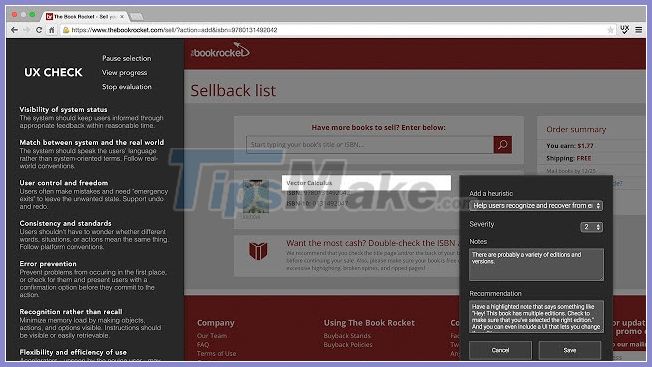Click the UX CHECK title
This screenshot has height=367, width=652.
click(x=53, y=72)
